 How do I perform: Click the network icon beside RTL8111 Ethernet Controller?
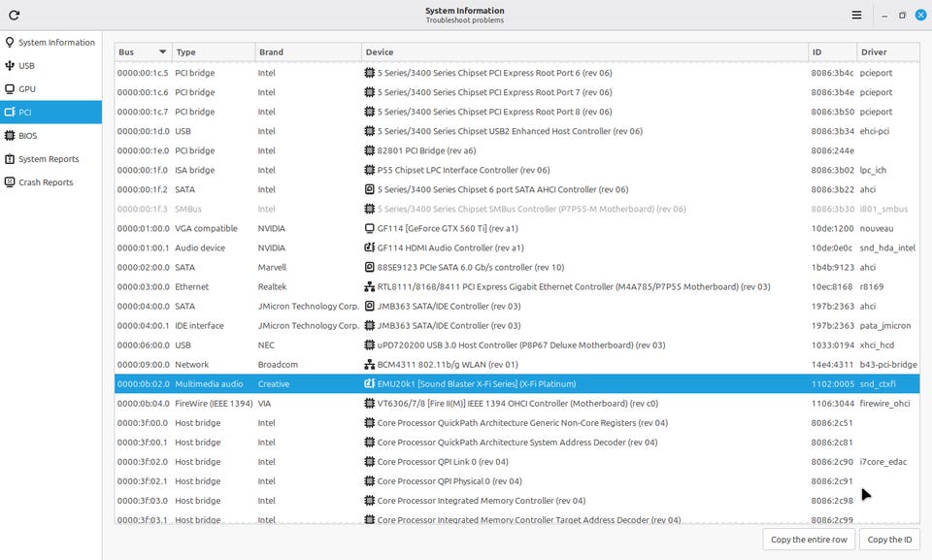click(x=369, y=286)
